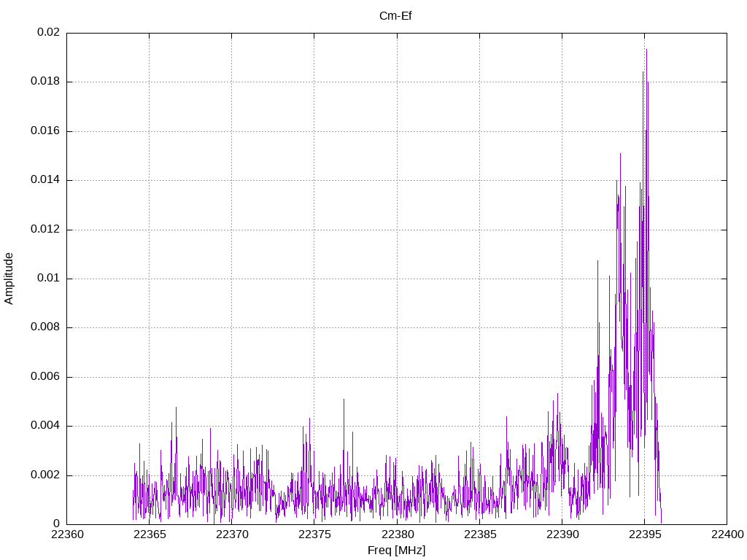The width and height of the screenshot is (747, 560).
Task: Click the 22360 x-axis tick label
Action: click(67, 534)
